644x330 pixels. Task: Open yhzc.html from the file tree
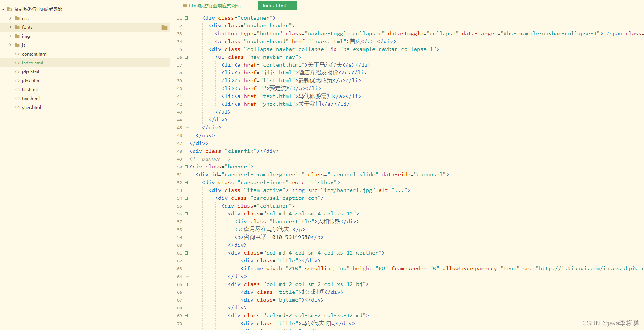point(31,108)
